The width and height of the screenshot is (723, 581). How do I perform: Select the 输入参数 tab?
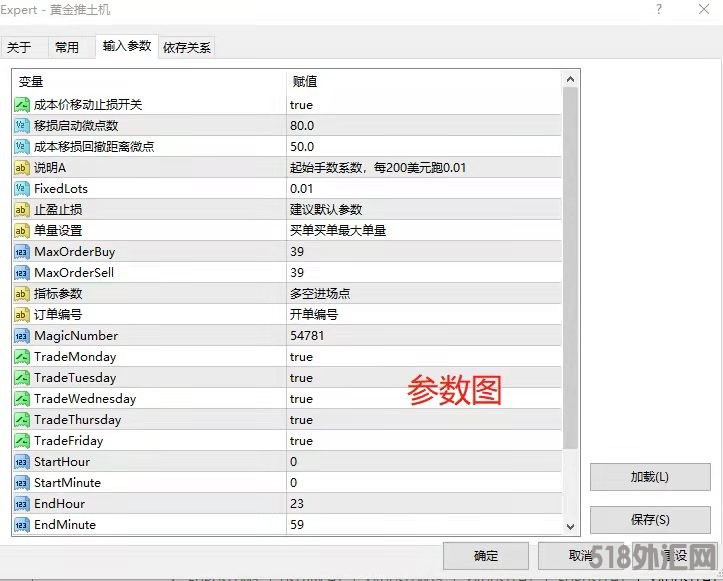coord(127,46)
